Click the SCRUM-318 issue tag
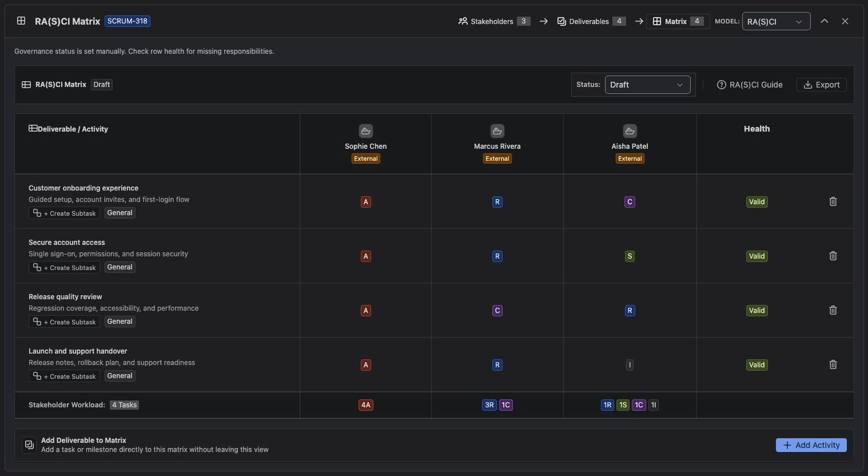 click(x=128, y=21)
